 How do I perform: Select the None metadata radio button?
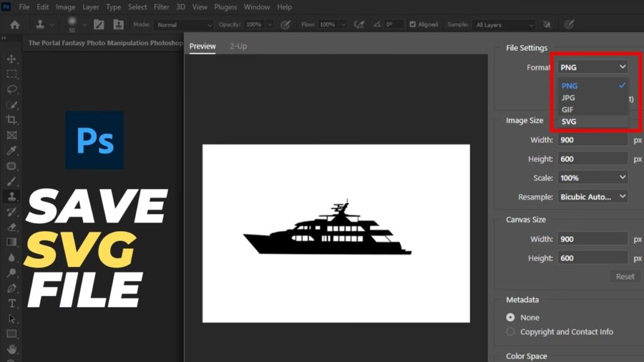511,317
